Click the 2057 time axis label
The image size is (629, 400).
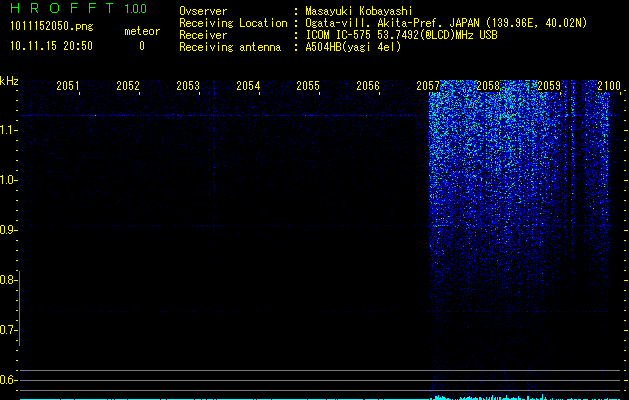click(x=428, y=85)
